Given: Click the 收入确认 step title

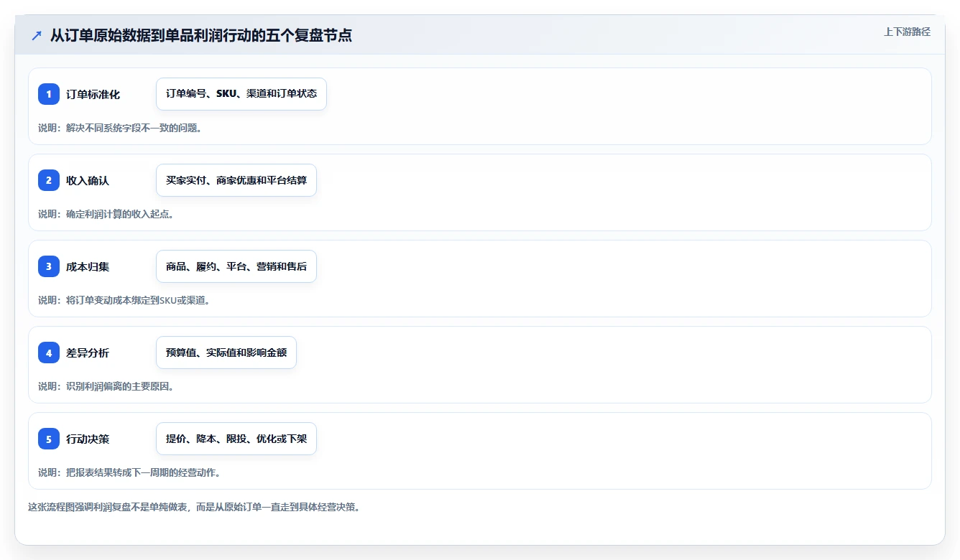Looking at the screenshot, I should [88, 180].
